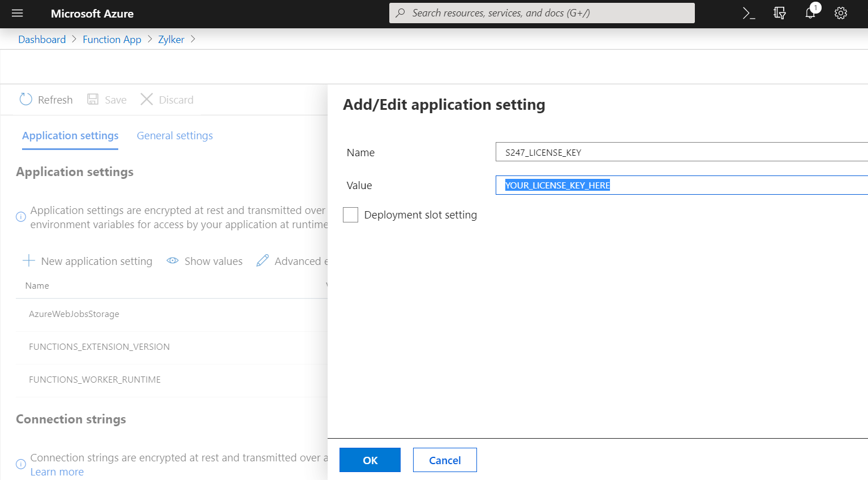868x480 pixels.
Task: Add a new application setting
Action: 88,261
